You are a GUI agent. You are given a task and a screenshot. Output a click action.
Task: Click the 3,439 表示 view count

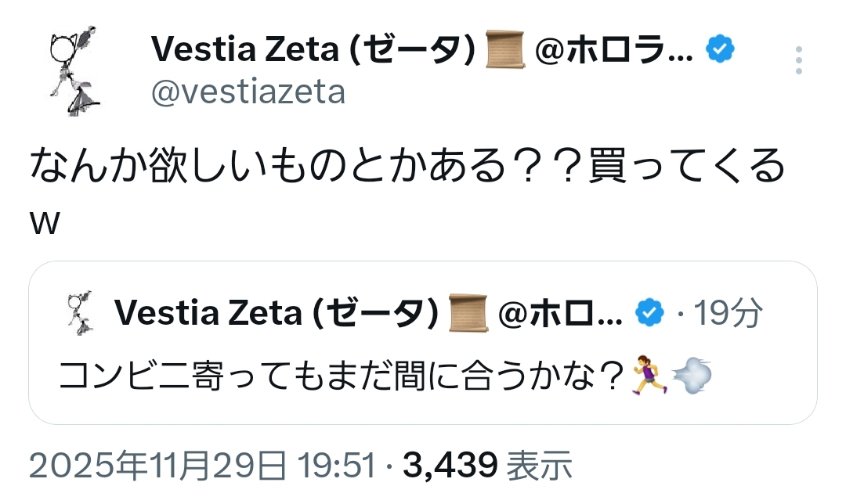click(x=487, y=466)
